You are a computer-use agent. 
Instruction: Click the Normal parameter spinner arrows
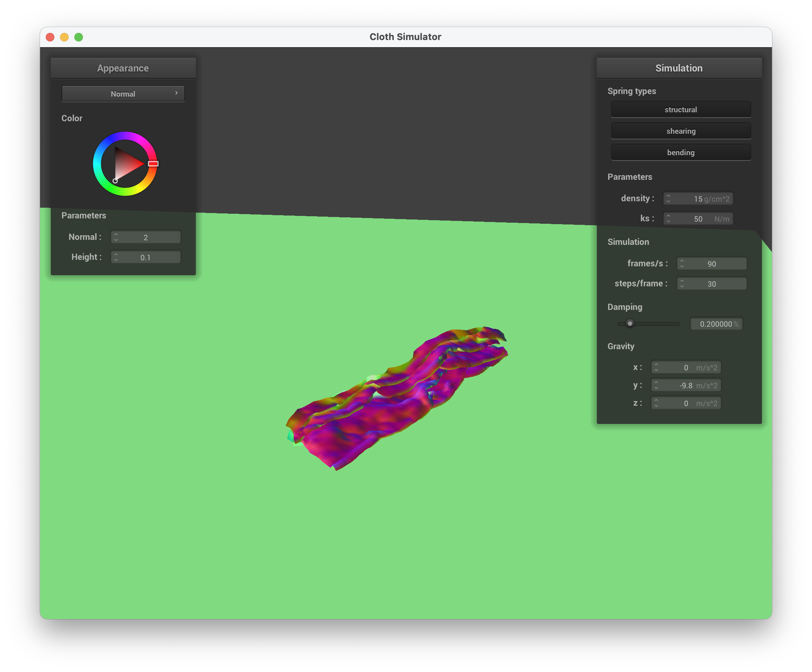click(115, 237)
